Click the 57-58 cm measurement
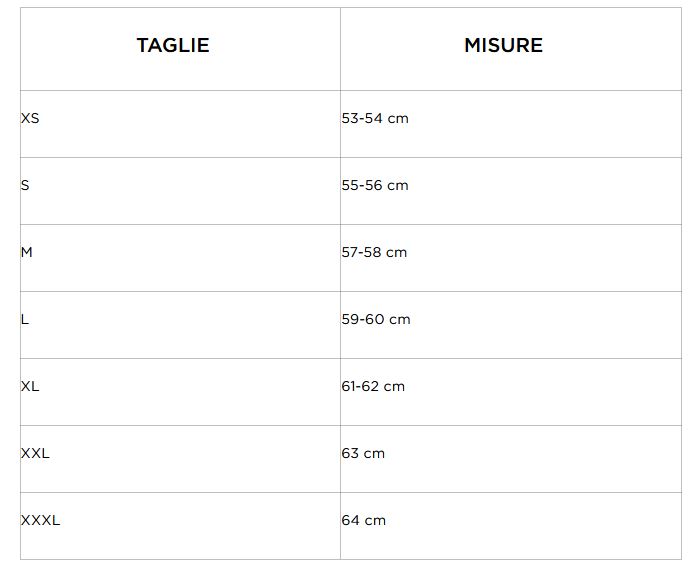This screenshot has width=695, height=565. (x=374, y=252)
